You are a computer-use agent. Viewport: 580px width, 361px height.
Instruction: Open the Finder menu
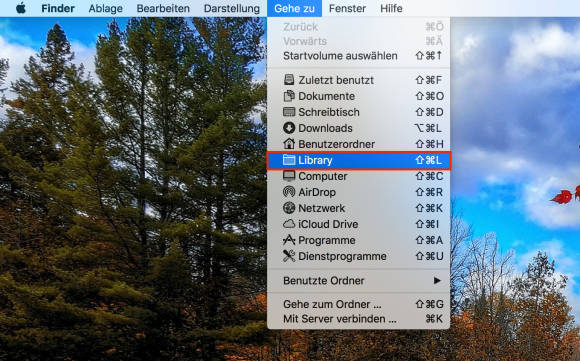58,8
